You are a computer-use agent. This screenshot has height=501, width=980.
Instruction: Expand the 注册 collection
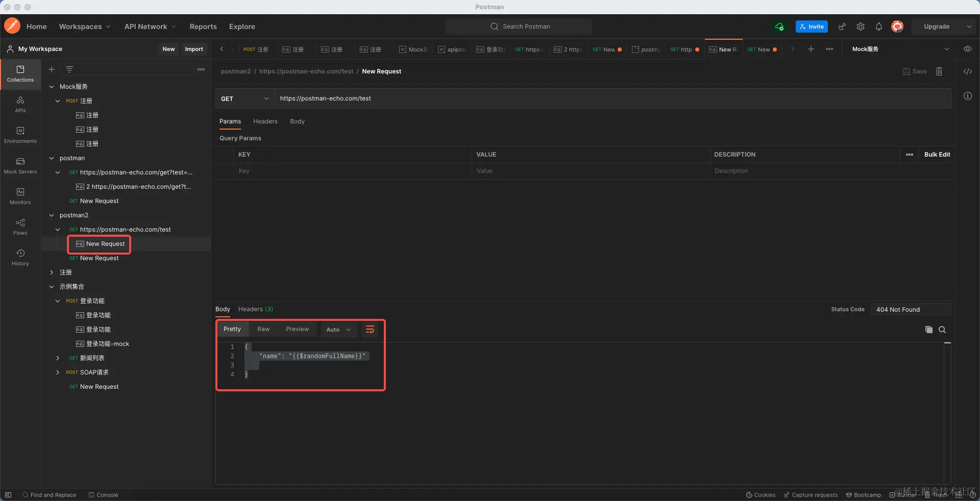coord(52,272)
